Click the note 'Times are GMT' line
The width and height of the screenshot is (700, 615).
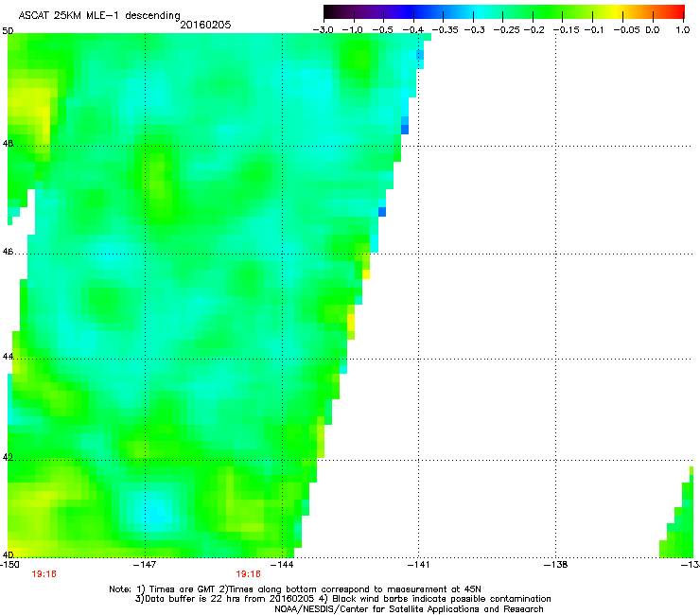click(x=295, y=589)
